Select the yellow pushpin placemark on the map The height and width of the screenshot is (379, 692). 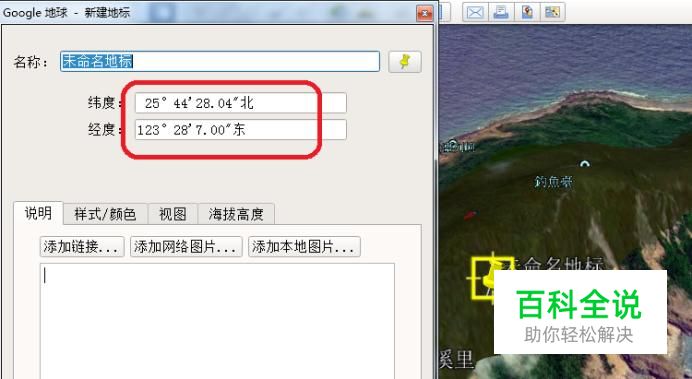click(x=492, y=277)
